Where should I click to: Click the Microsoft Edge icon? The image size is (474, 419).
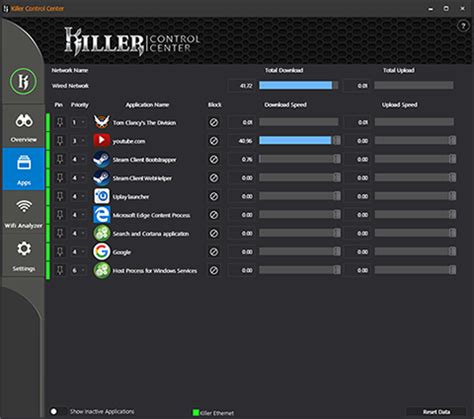pos(101,215)
